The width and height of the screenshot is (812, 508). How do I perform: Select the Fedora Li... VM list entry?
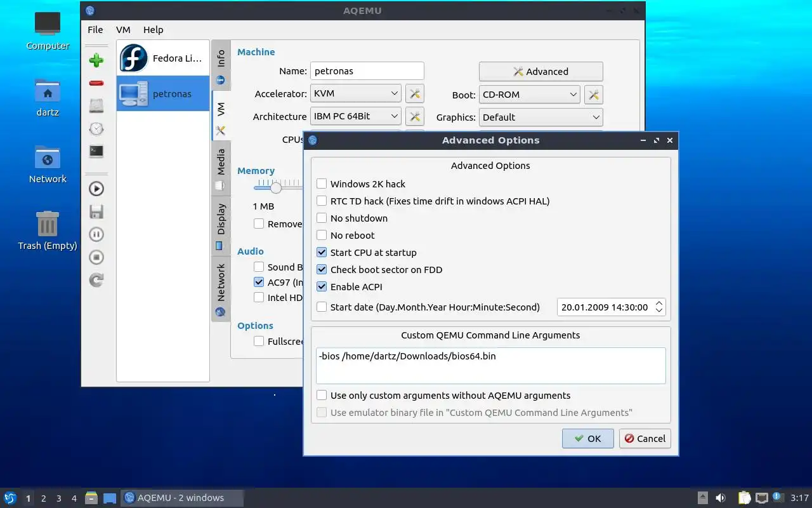[x=163, y=58]
